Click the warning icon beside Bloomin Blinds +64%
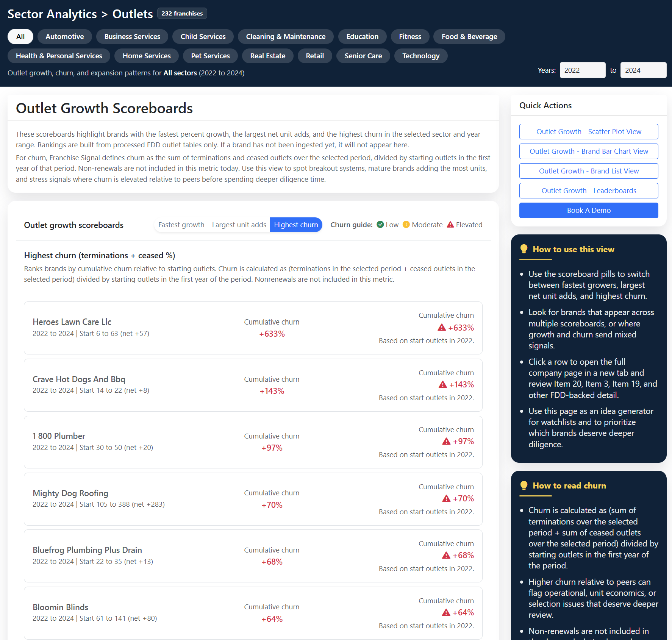Image resolution: width=672 pixels, height=640 pixels. pyautogui.click(x=446, y=613)
